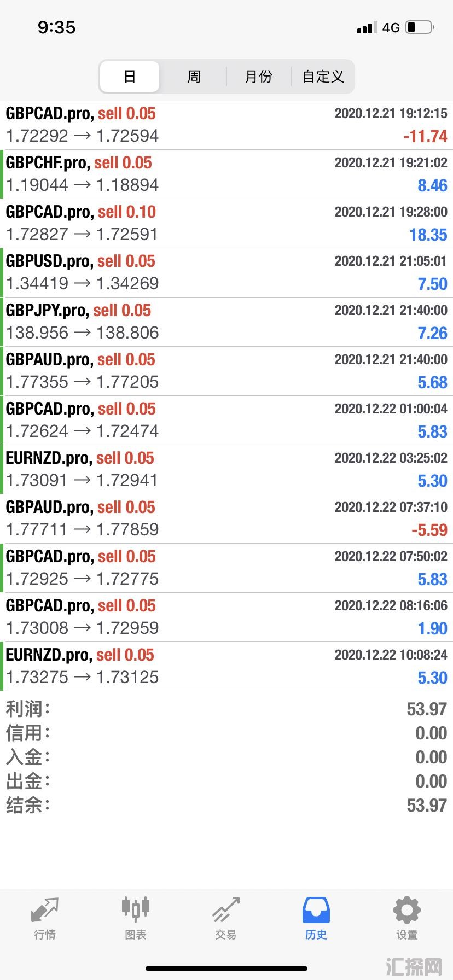Switch to the 月份 month segment
This screenshot has width=453, height=980.
point(258,77)
